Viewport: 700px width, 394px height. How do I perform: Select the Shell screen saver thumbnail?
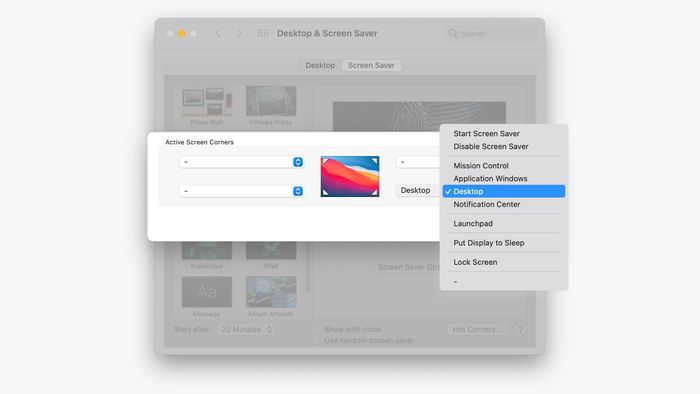click(x=271, y=250)
